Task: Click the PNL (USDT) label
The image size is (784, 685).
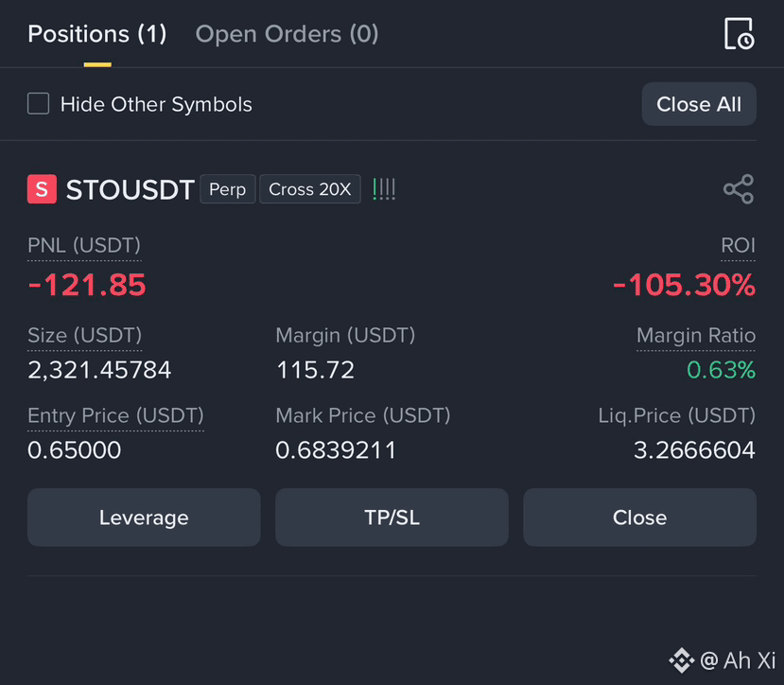Action: pos(84,246)
